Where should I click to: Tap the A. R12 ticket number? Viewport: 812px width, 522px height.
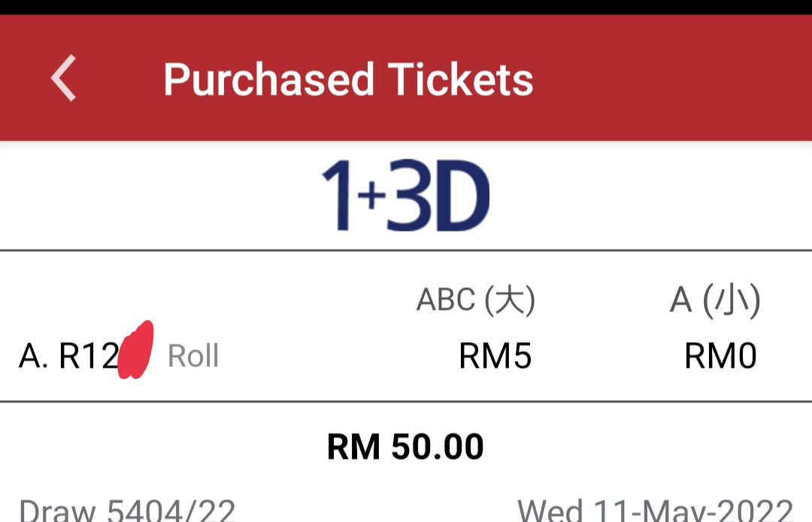coord(69,357)
